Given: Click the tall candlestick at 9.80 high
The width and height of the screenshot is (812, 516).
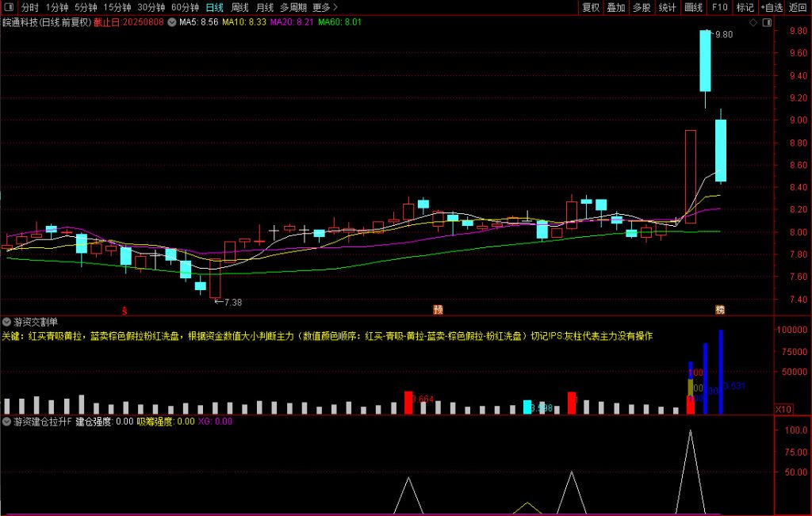Looking at the screenshot, I should [704, 61].
